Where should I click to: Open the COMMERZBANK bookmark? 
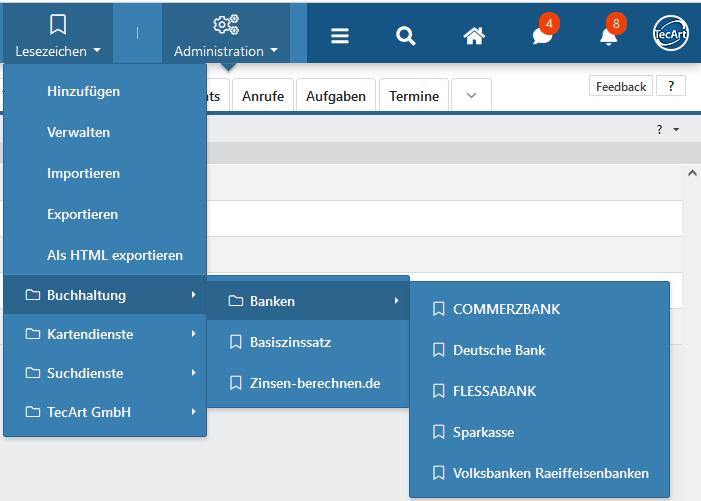click(x=506, y=309)
